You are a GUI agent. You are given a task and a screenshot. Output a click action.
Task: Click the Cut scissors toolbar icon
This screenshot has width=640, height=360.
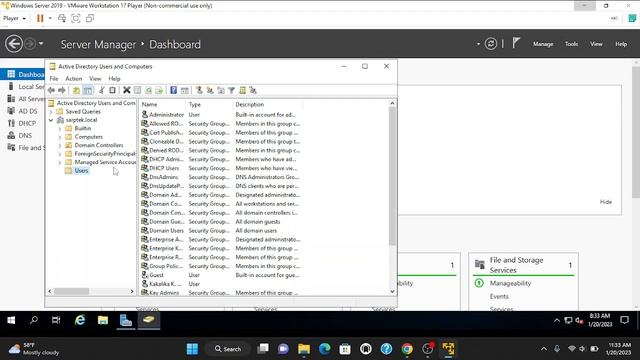(102, 90)
